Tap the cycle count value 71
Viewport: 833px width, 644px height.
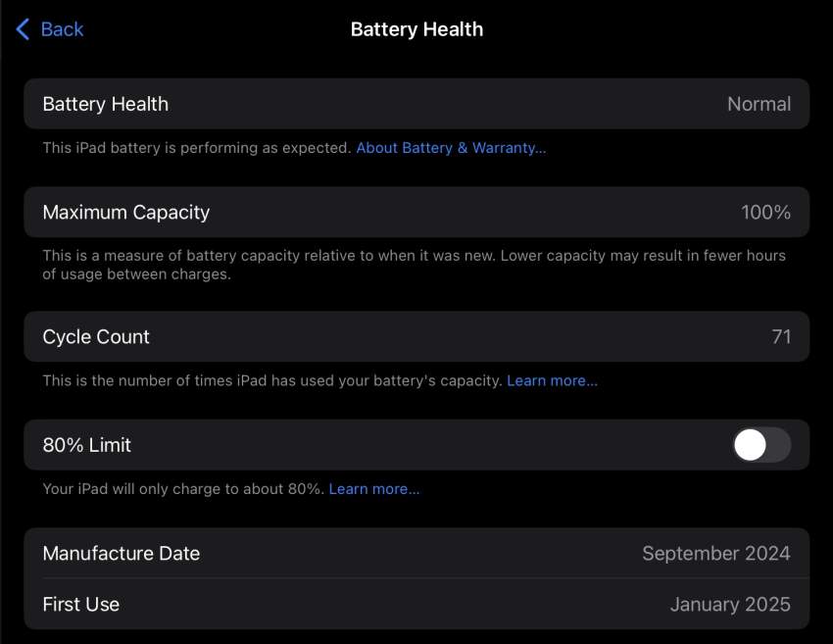[781, 337]
